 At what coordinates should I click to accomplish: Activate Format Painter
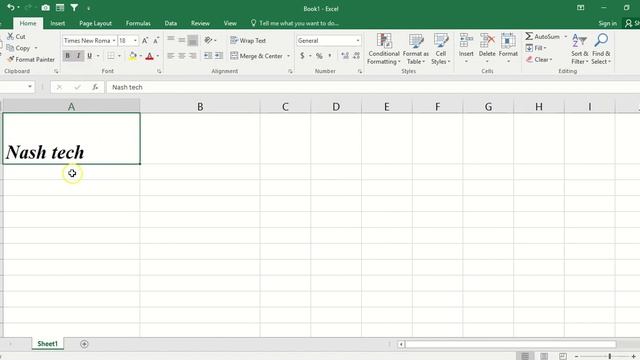[x=31, y=60]
